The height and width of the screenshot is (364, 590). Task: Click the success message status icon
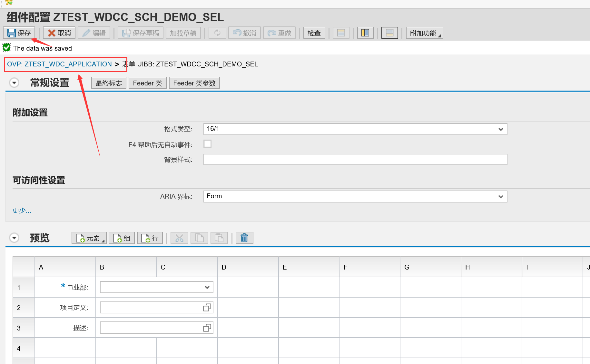7,47
